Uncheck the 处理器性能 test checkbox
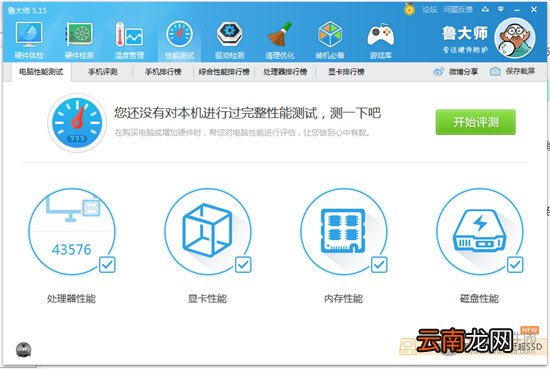This screenshot has height=369, width=550. pyautogui.click(x=107, y=264)
